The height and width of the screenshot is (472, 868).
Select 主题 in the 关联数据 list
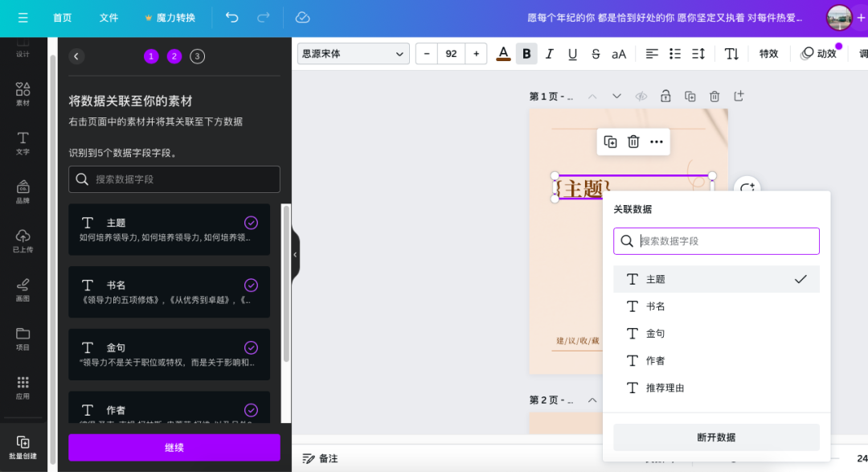click(x=716, y=279)
